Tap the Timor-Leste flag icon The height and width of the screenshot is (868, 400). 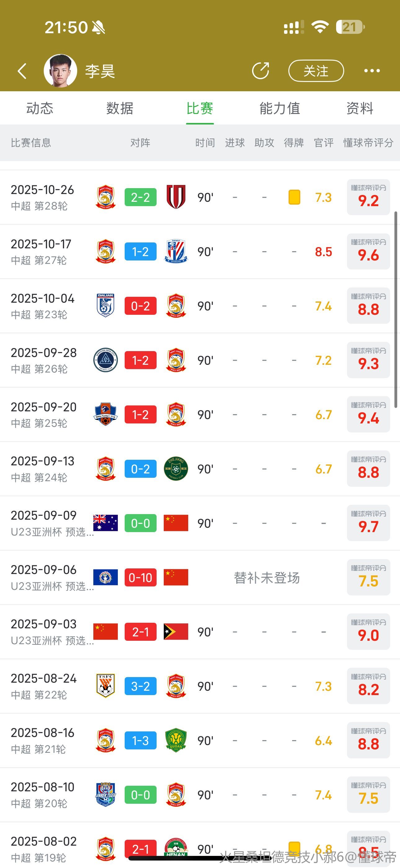coord(176,631)
